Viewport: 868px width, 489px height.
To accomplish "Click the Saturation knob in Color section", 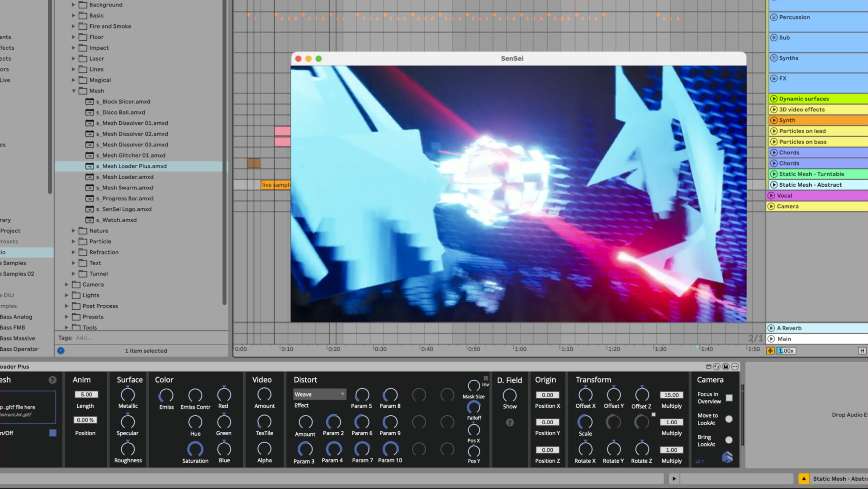I will tap(195, 449).
